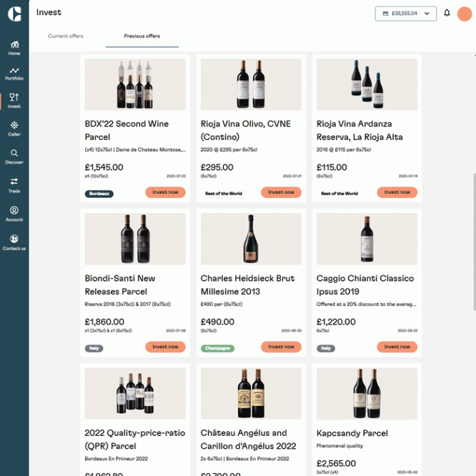Invest now in Caggio Chianti Classico Ipsus
Image resolution: width=476 pixels, height=476 pixels.
397,347
